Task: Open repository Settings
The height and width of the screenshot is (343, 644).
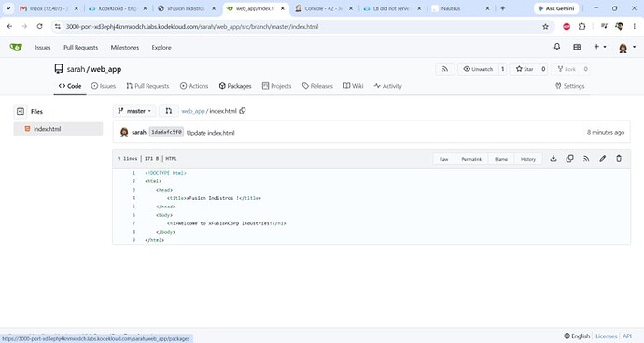Action: (569, 86)
